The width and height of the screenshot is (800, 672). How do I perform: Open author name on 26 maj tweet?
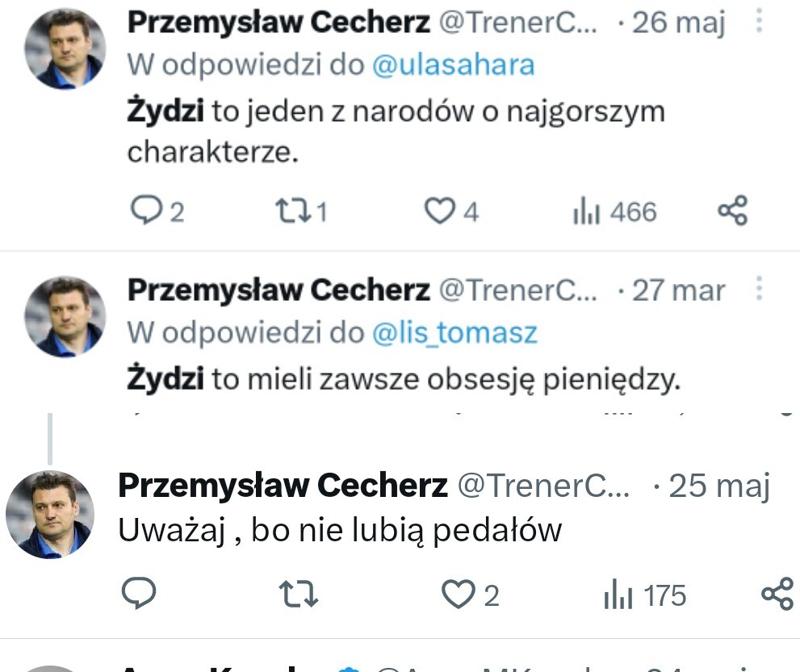(279, 23)
